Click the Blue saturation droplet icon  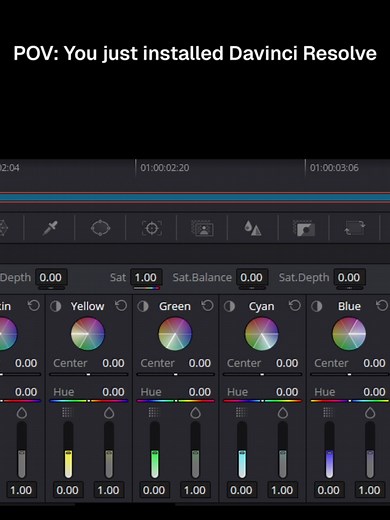pos(370,413)
